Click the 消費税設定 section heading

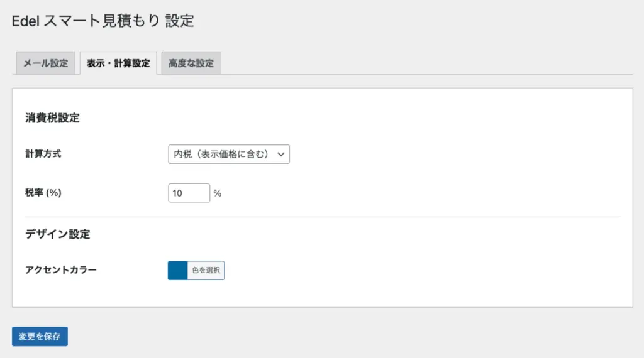tap(52, 118)
